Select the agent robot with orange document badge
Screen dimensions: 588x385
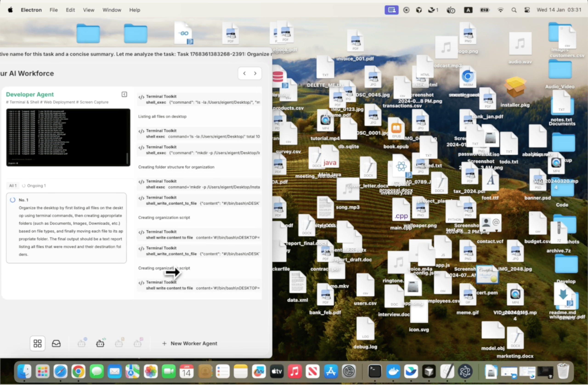tap(119, 343)
